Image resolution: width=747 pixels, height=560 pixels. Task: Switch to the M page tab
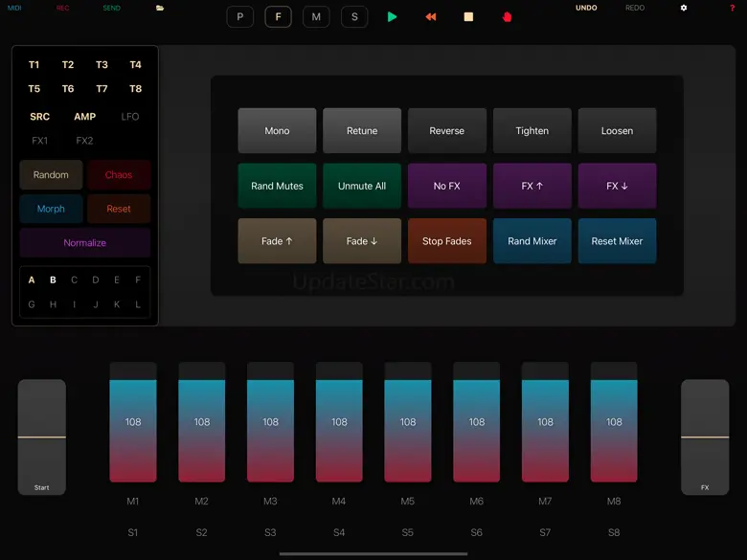[316, 17]
